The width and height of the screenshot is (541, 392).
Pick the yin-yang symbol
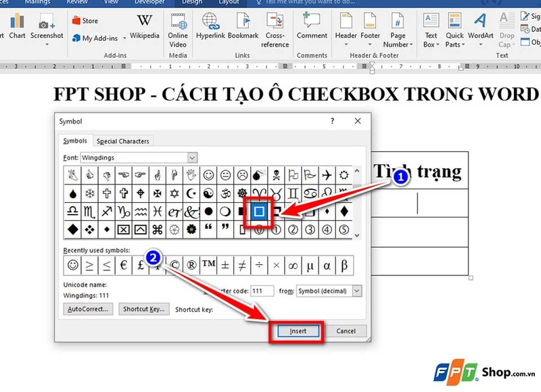(208, 193)
